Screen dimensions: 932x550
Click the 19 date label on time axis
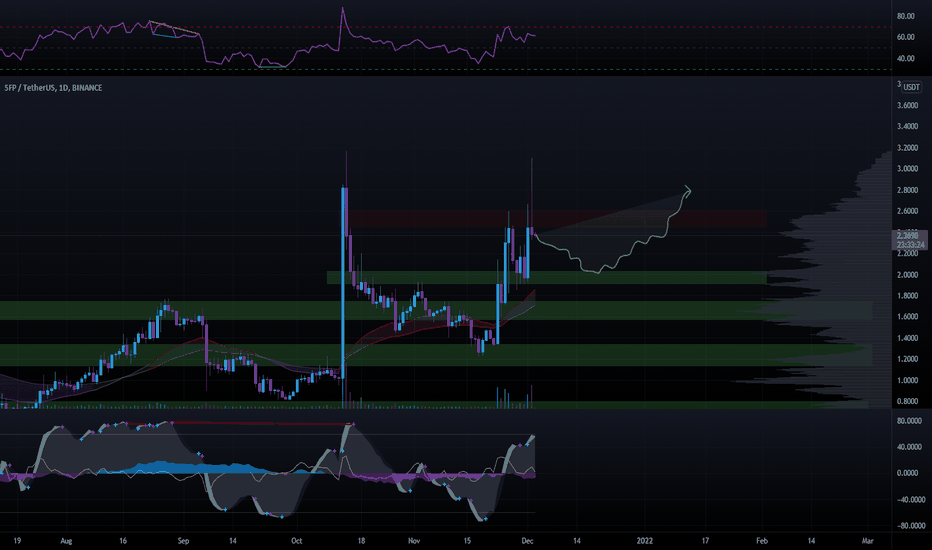(x=17, y=541)
